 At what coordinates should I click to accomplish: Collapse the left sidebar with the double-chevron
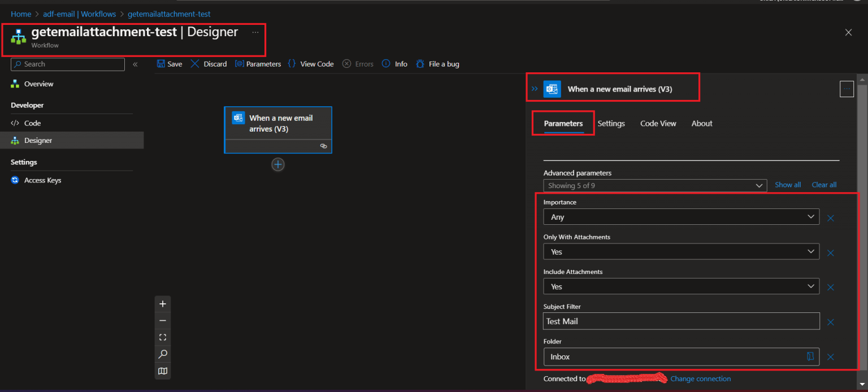tap(135, 64)
